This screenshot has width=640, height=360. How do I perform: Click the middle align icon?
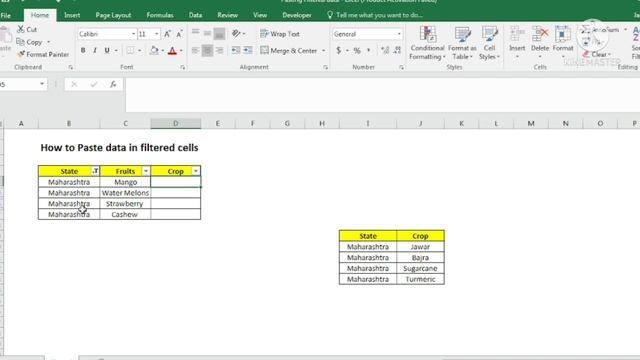[207, 33]
